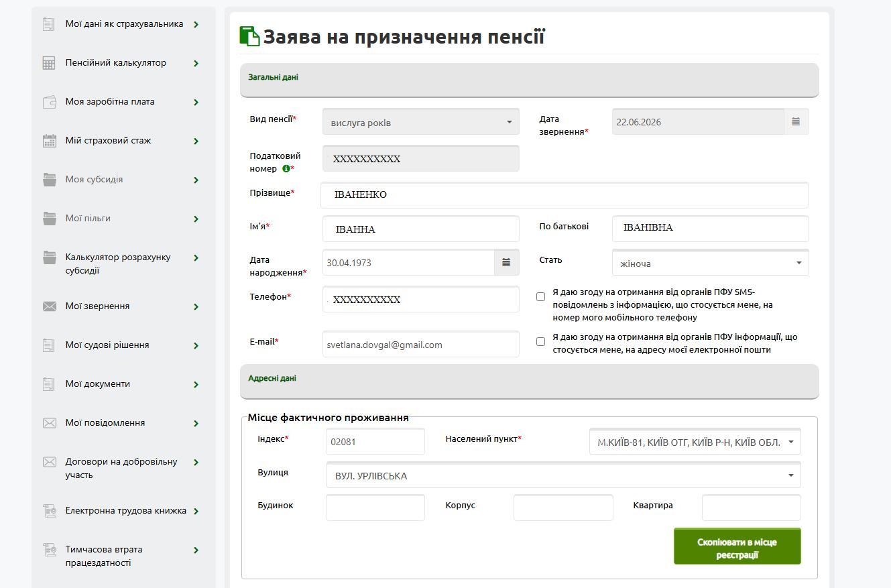Open the 'Вулиця' dropdown with 'ВУЛ. УРЛІВСЬКА'
Screen dimensions: 891x588
(x=564, y=475)
